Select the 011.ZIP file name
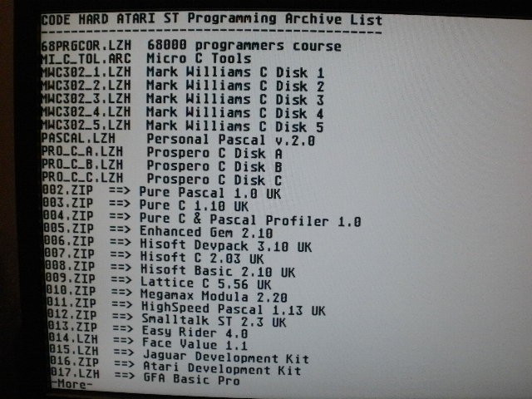Image resolution: width=532 pixels, height=399 pixels. tap(72, 303)
